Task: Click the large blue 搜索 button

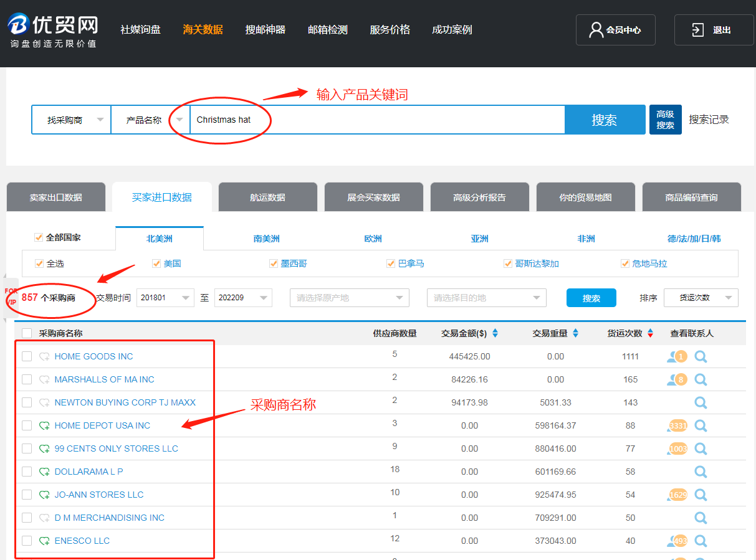Action: click(605, 120)
